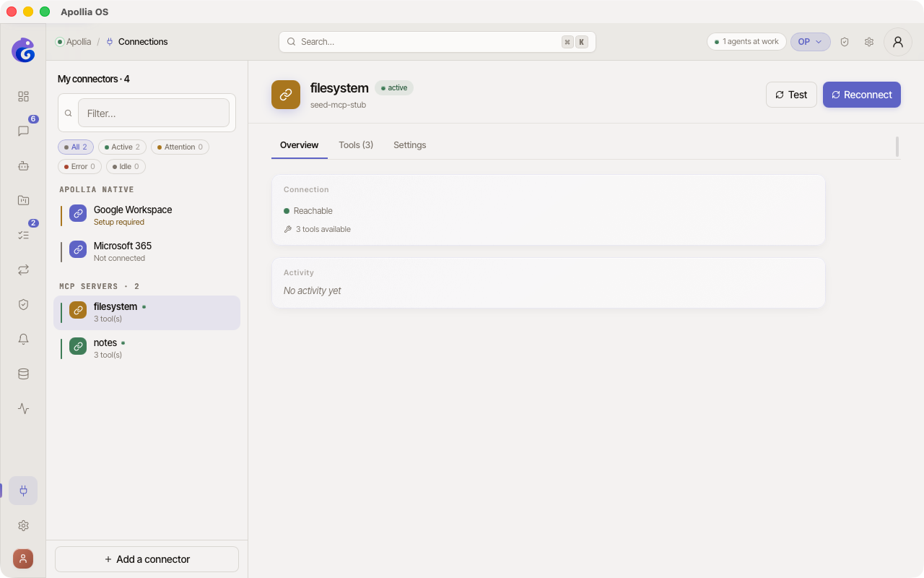Viewport: 924px width, 578px height.
Task: Open the database icon in the sidebar
Action: (x=23, y=374)
